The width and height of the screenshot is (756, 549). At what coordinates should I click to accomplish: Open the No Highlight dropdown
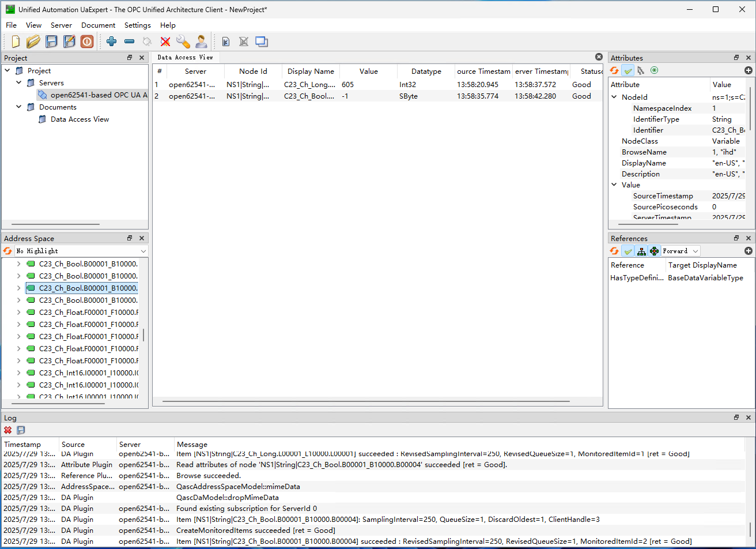81,251
